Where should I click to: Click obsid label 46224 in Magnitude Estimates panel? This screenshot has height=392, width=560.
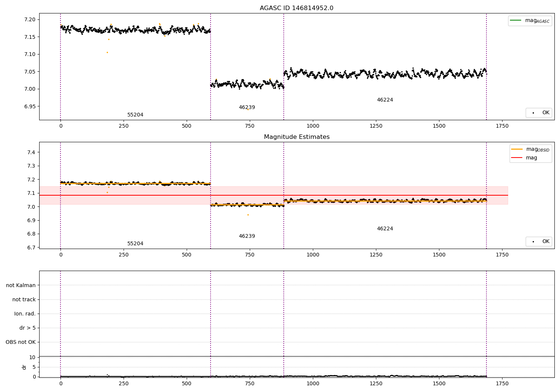pyautogui.click(x=385, y=229)
